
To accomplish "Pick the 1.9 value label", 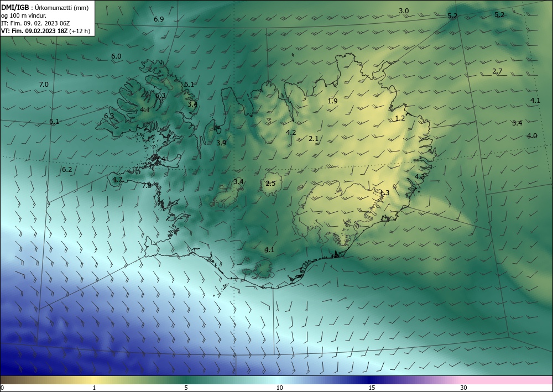I will click(332, 101).
